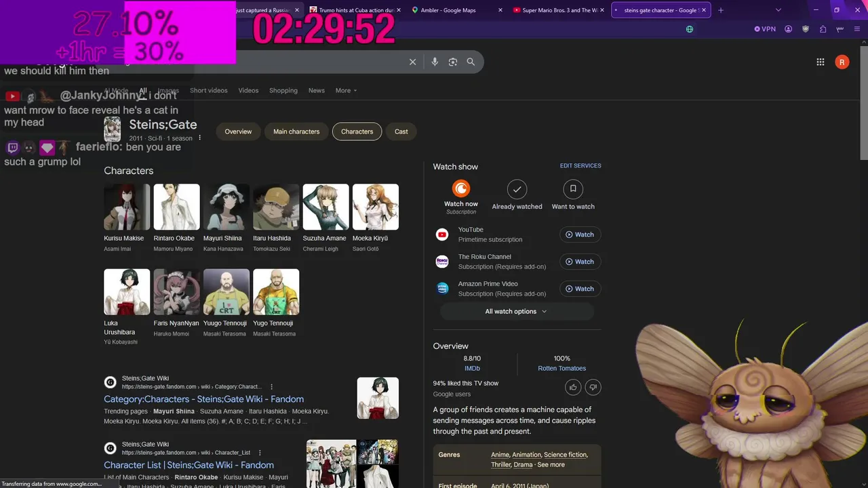Close the Ambler - Google Maps tab
Screen dimensions: 868x488
pyautogui.click(x=500, y=10)
